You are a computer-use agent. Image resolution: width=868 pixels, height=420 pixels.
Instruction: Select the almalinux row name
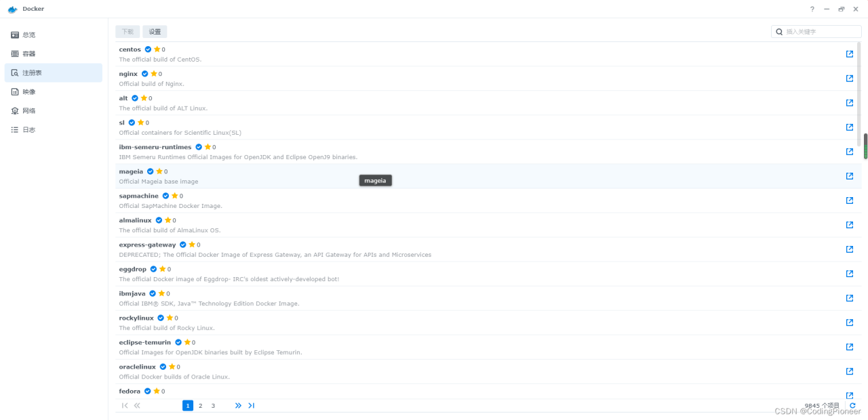point(136,220)
